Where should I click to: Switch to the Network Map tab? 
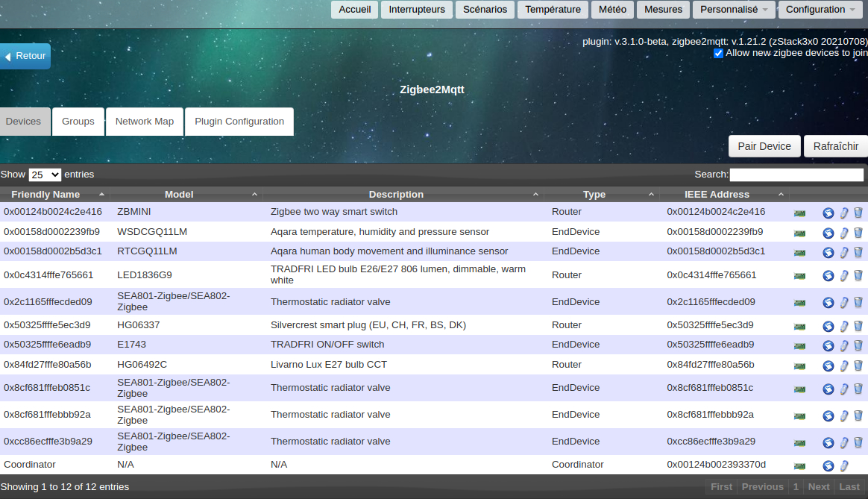click(x=145, y=122)
